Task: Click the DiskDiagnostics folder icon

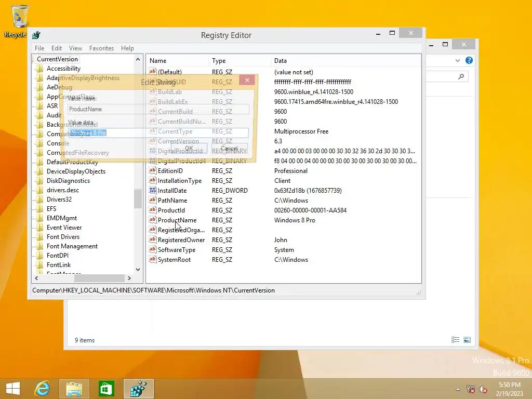Action: point(40,180)
